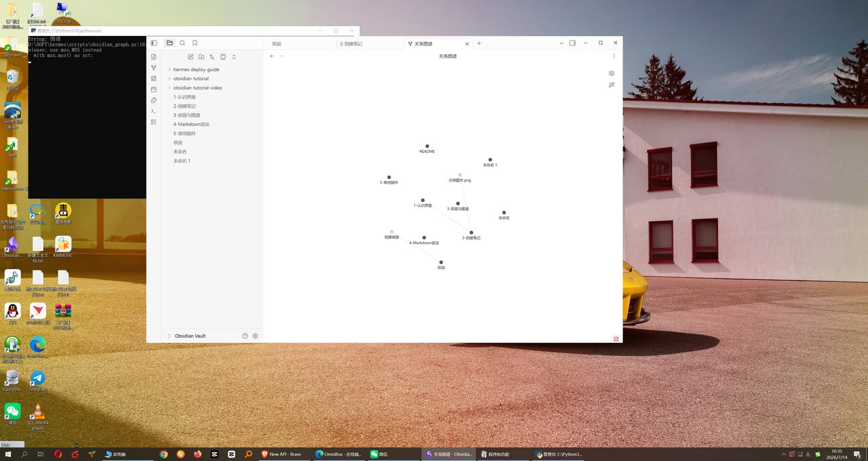Open Obsidian settings gear at bottom

pyautogui.click(x=256, y=336)
